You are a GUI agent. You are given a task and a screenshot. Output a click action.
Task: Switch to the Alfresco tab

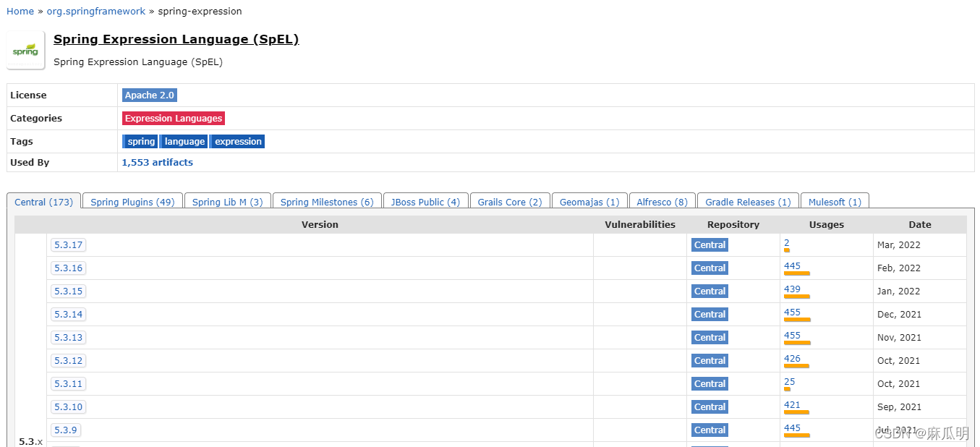tap(662, 202)
